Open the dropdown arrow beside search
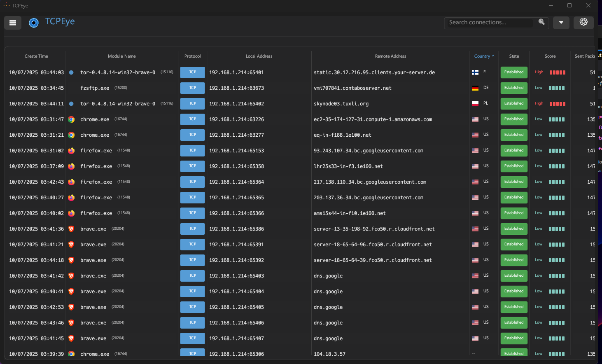602x364 pixels. [561, 23]
